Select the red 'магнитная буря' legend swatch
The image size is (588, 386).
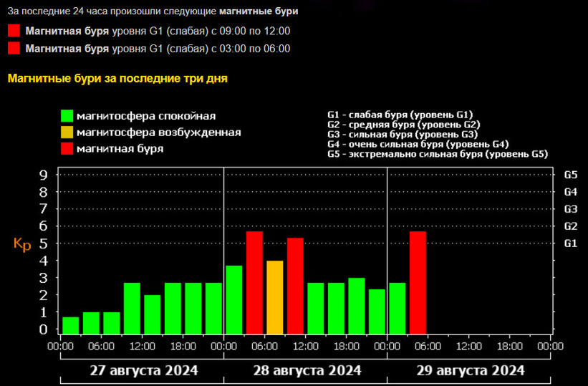click(x=67, y=148)
